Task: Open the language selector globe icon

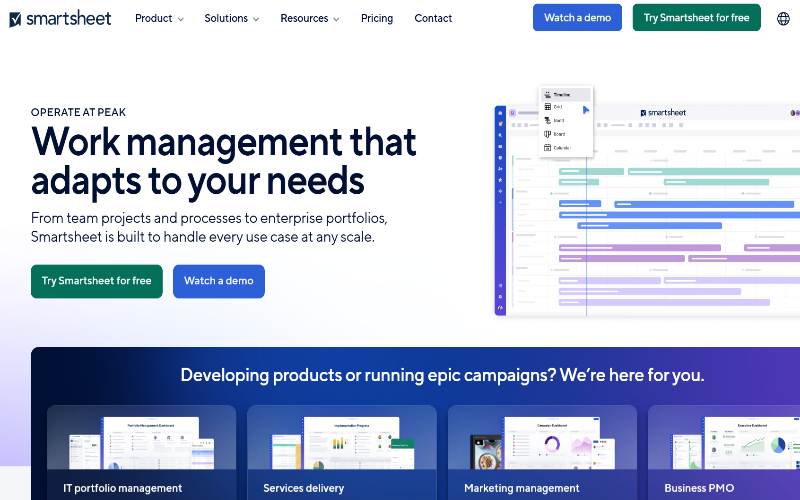Action: (783, 18)
